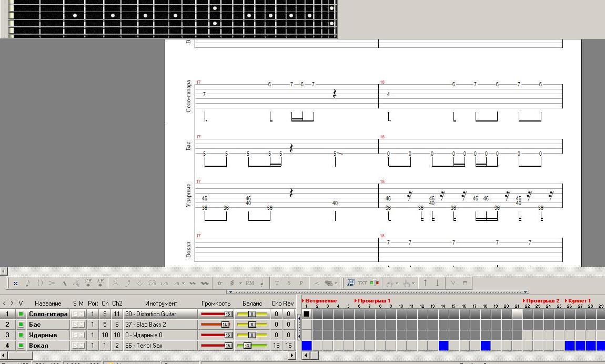Image resolution: width=605 pixels, height=364 pixels.
Task: Apply natural harmonic N.H.
Action: [x=88, y=283]
